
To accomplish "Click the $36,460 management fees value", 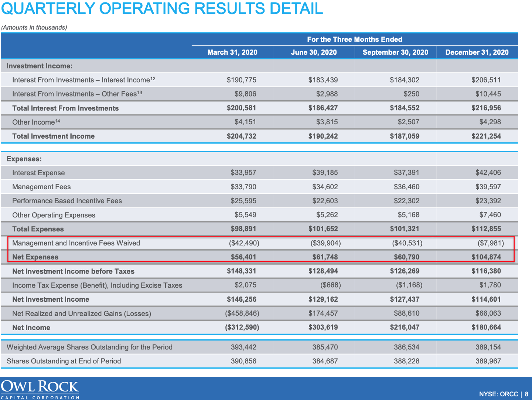I will point(407,187).
